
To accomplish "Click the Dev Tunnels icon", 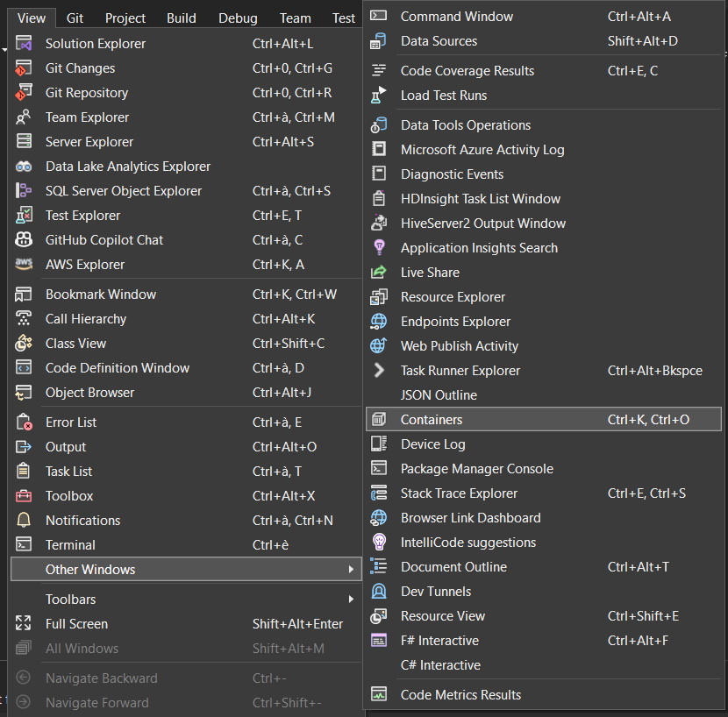I will tap(379, 592).
